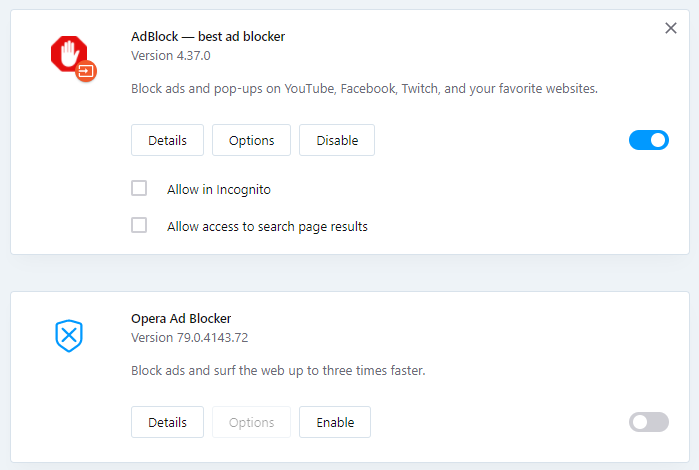Click the greyed-out Opera Ad Blocker Options button
This screenshot has width=699, height=470.
pos(251,422)
